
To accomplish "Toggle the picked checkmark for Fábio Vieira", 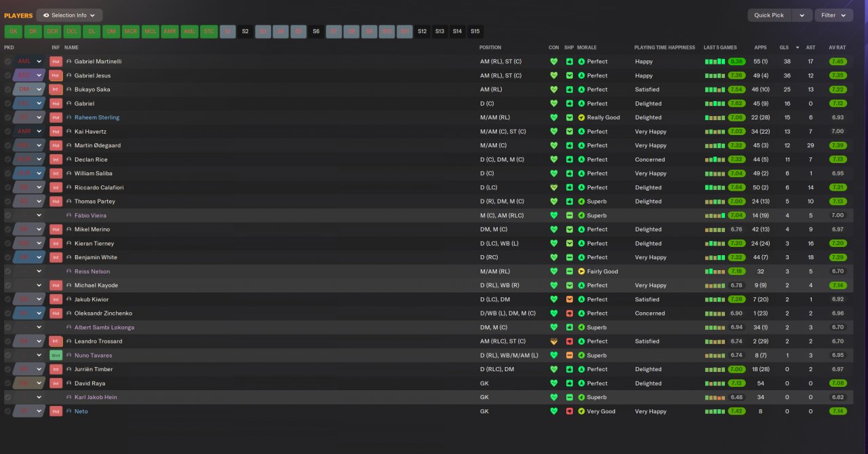I will pos(8,215).
